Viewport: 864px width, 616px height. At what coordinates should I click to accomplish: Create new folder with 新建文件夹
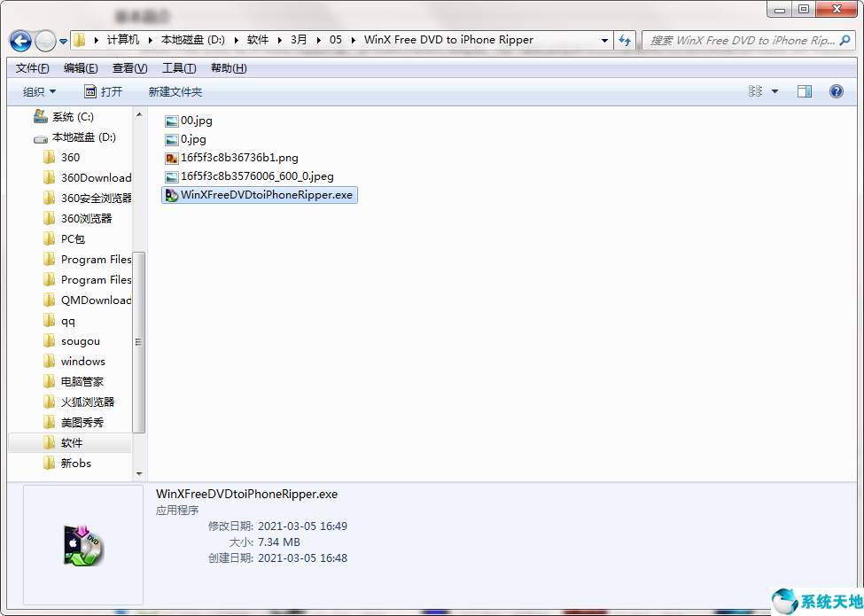point(175,92)
